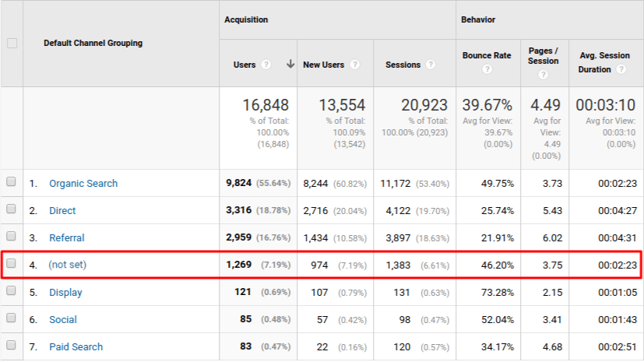The width and height of the screenshot is (644, 362).
Task: Open the Referral channel link
Action: point(66,238)
